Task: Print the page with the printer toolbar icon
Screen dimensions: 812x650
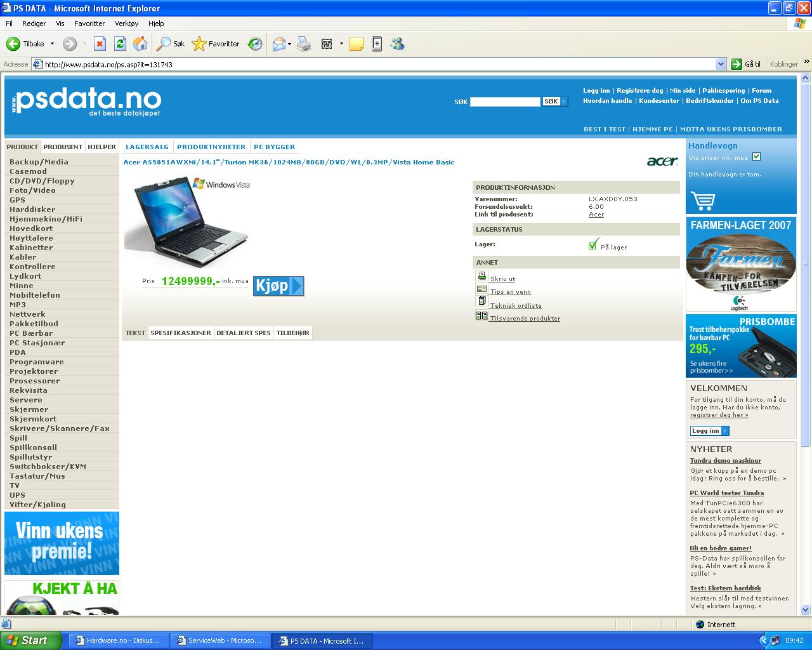Action: coord(304,44)
